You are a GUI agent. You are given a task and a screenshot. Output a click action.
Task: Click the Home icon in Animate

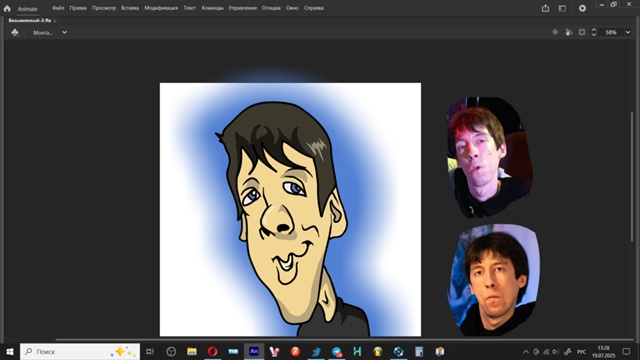(x=7, y=8)
